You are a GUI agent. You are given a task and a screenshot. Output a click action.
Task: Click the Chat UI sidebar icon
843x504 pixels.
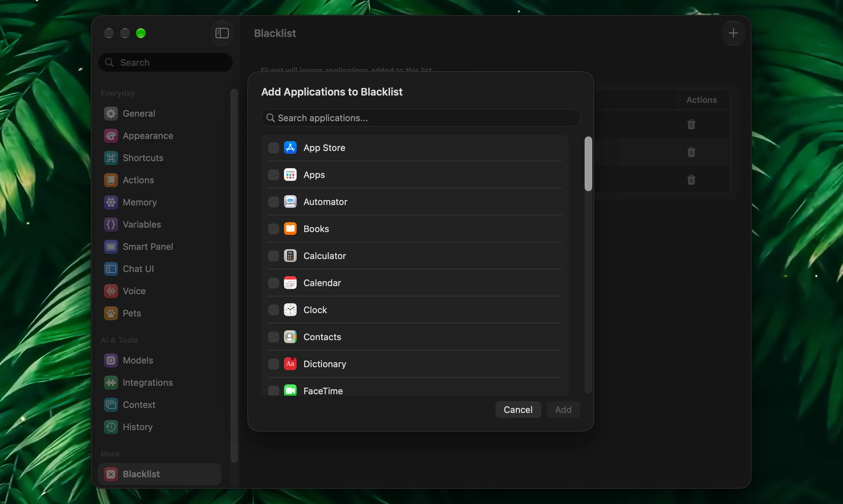point(111,269)
